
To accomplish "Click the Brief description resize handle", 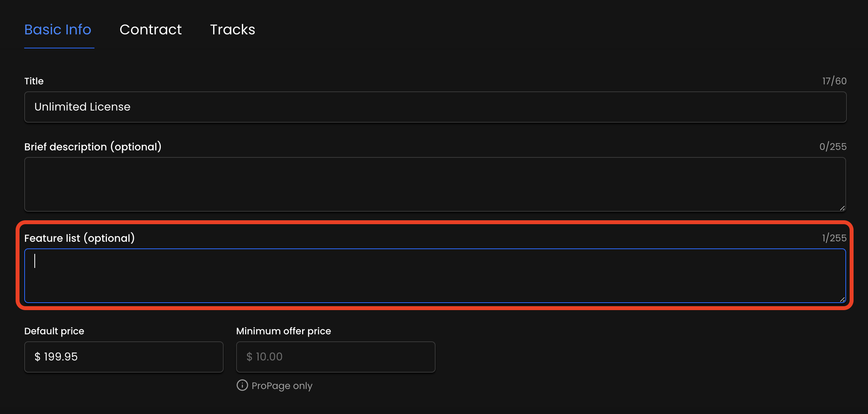I will click(842, 208).
